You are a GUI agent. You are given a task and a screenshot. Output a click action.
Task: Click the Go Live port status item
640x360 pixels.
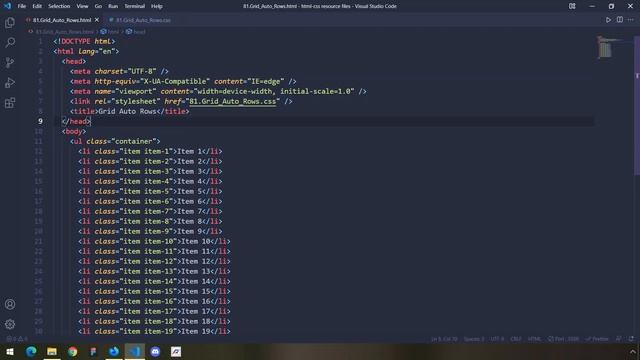pyautogui.click(x=563, y=339)
